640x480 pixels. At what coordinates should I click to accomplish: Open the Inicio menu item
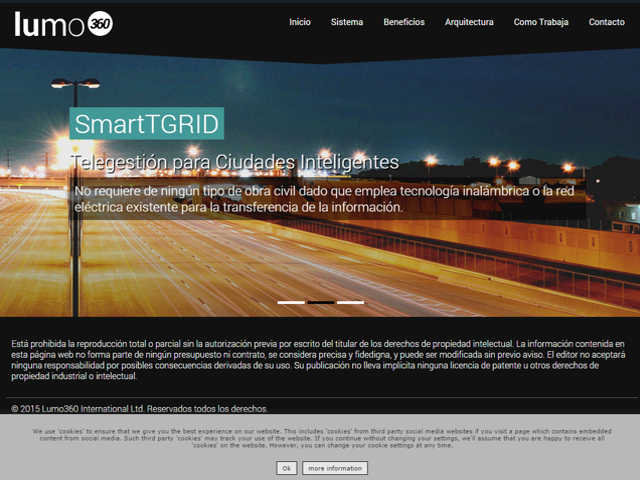point(300,22)
